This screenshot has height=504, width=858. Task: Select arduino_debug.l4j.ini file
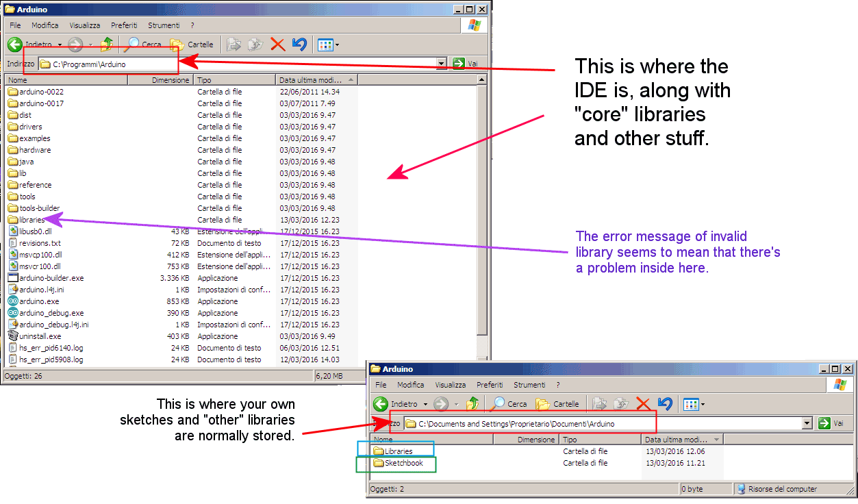(x=48, y=325)
